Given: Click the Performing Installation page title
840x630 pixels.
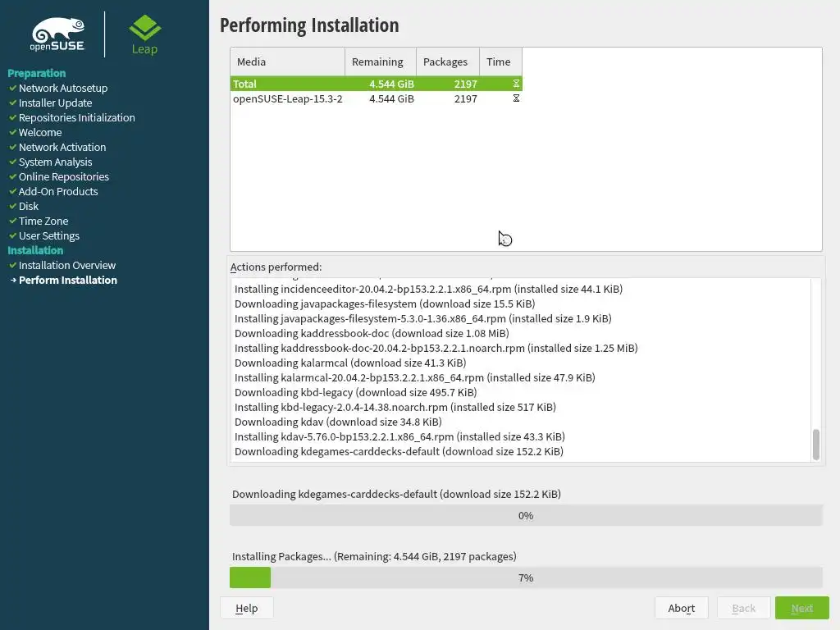Looking at the screenshot, I should 309,25.
